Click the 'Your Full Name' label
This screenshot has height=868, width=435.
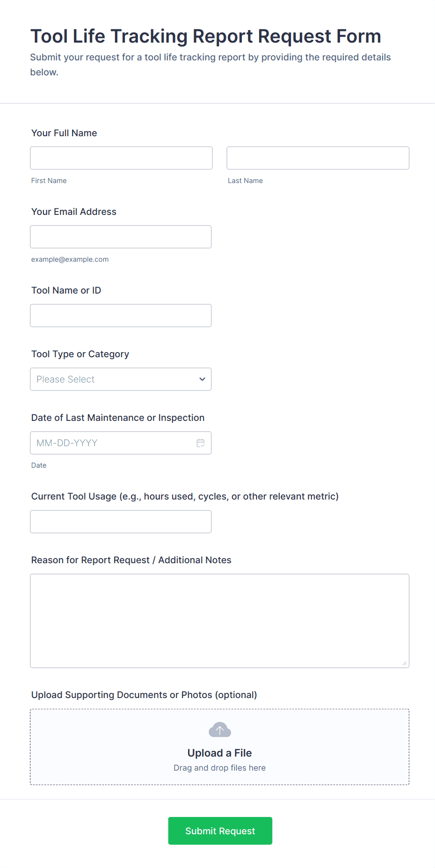pos(64,133)
